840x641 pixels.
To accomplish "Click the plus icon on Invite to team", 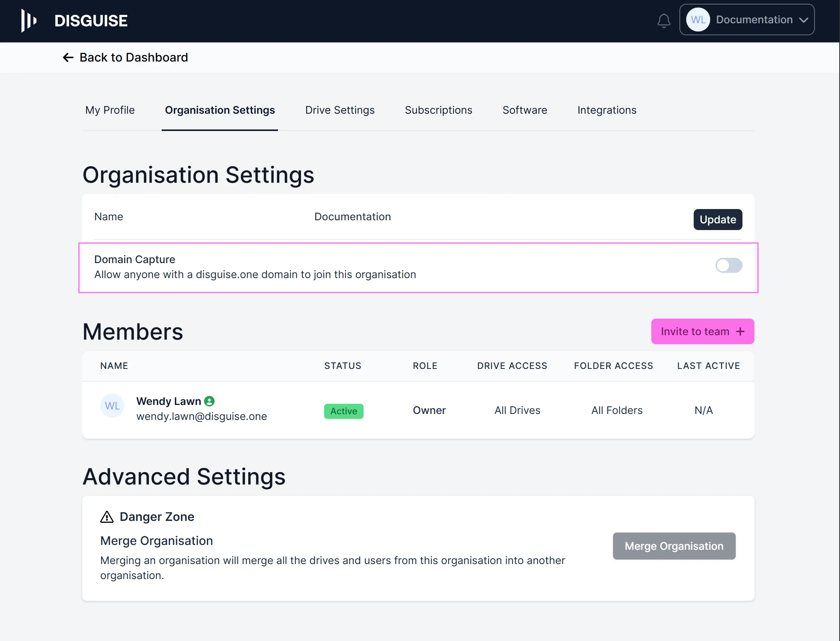I will pyautogui.click(x=741, y=331).
